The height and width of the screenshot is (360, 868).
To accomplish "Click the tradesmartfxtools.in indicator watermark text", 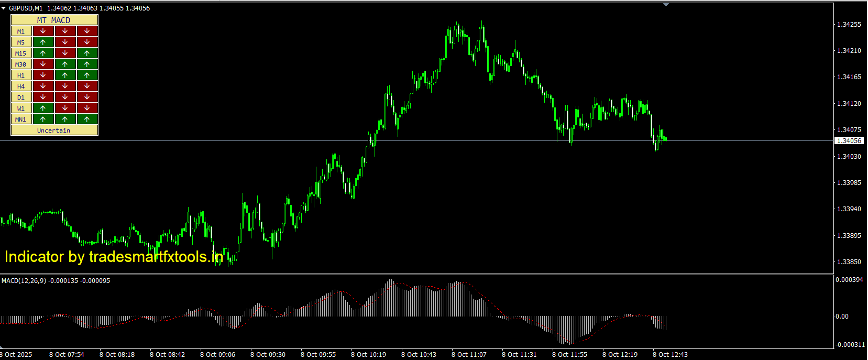I will (x=114, y=257).
